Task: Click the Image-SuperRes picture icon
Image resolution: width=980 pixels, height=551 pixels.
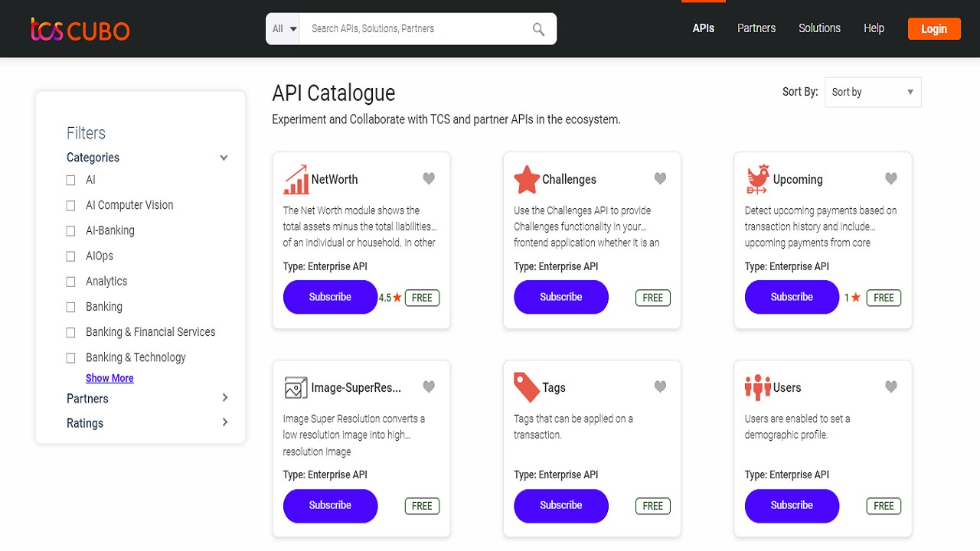Action: (x=296, y=388)
